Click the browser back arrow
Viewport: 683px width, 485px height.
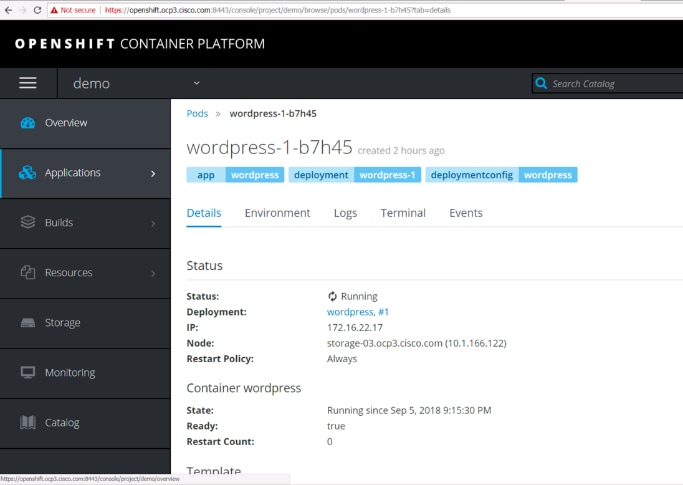click(8, 10)
